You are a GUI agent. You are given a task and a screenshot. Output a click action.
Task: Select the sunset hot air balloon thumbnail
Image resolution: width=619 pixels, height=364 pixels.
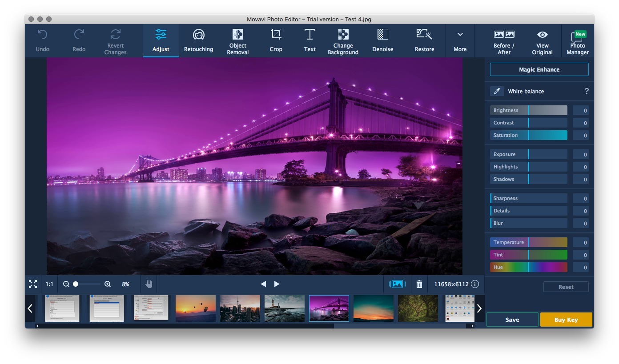coord(195,308)
